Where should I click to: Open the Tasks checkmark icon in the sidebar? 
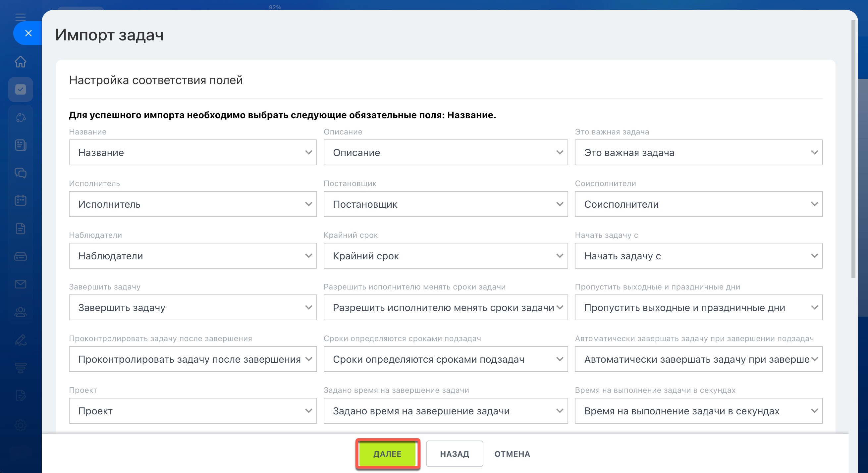click(21, 89)
